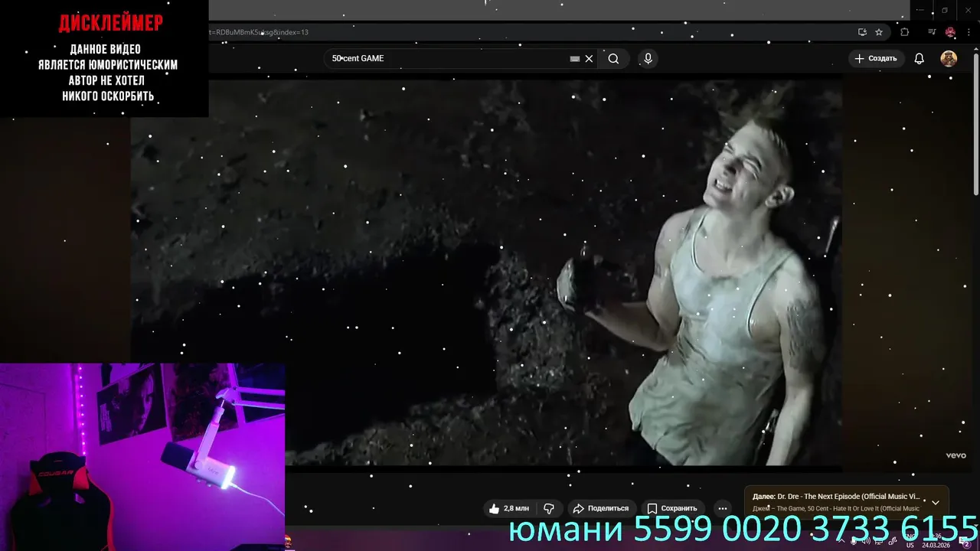
Task: Click the Поделиться share button
Action: tap(601, 508)
